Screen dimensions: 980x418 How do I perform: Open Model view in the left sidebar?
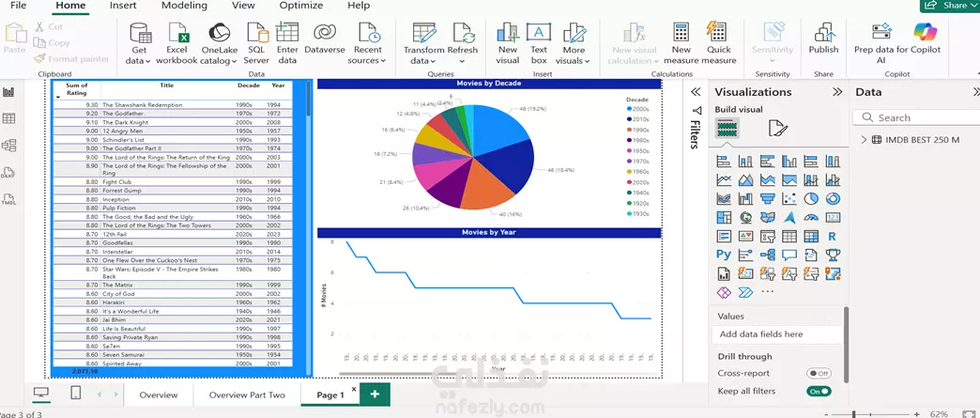(x=8, y=146)
